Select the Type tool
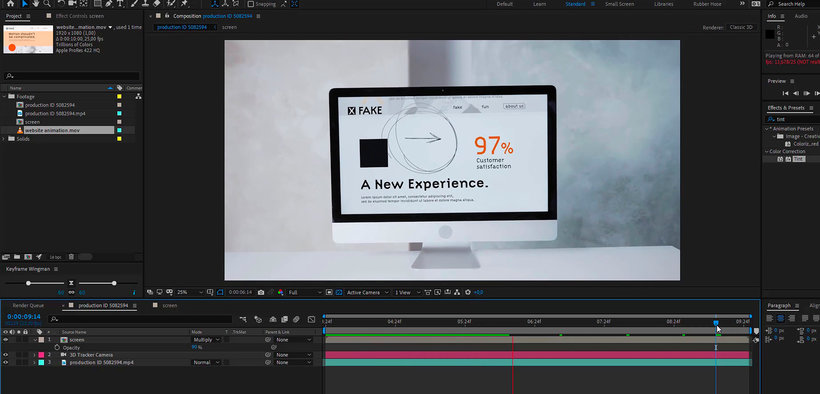 tap(121, 4)
